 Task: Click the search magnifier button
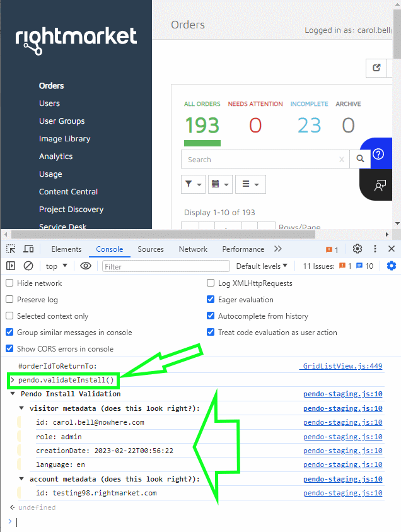click(360, 159)
